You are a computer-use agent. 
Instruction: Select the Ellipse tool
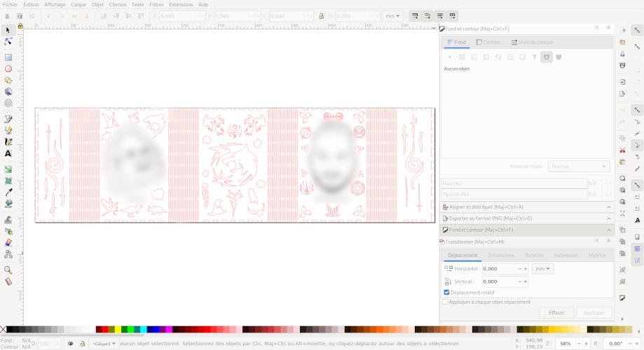point(8,69)
